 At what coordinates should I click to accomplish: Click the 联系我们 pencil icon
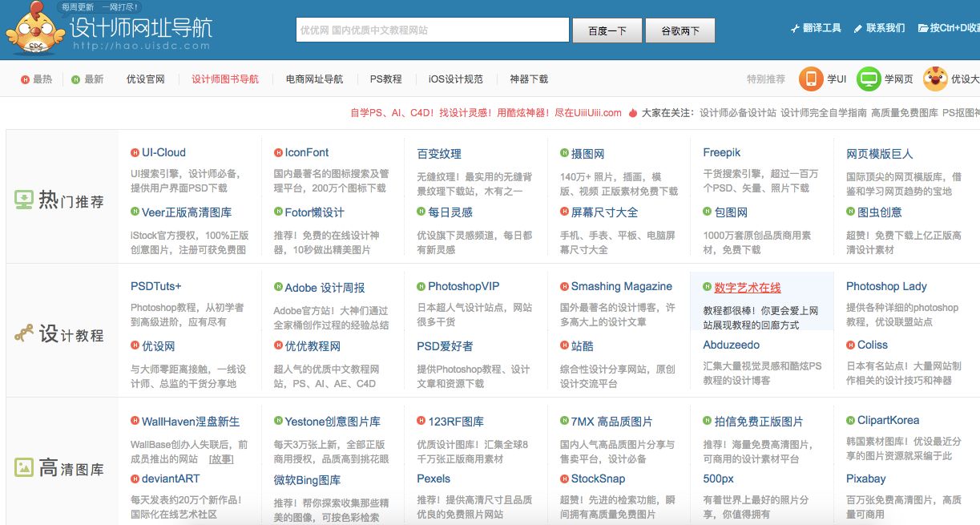(x=858, y=28)
